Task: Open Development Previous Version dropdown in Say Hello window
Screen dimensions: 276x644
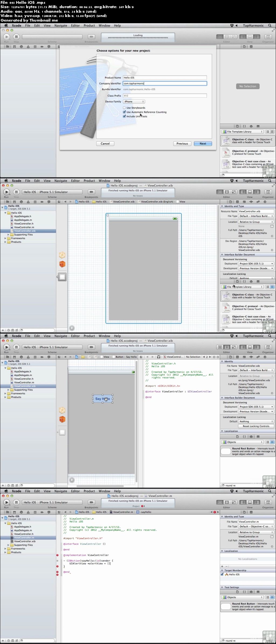Action: click(x=256, y=412)
